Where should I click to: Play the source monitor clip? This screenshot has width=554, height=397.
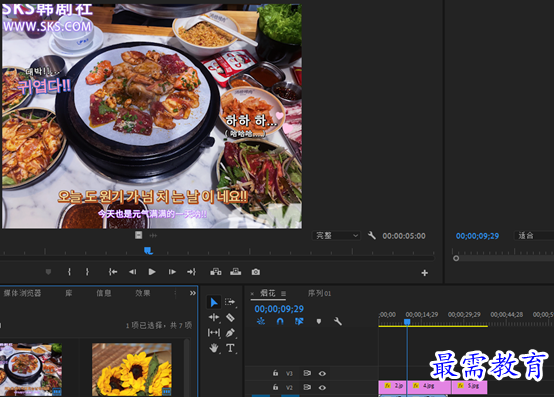click(x=152, y=272)
